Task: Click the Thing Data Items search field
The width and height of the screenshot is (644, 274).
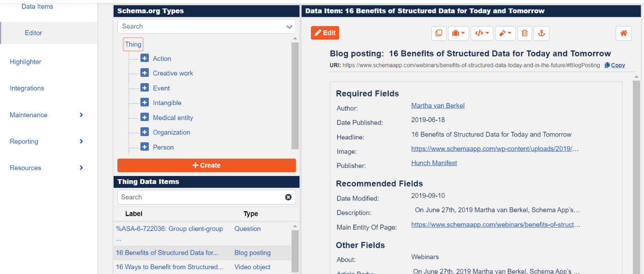Action: pos(201,197)
